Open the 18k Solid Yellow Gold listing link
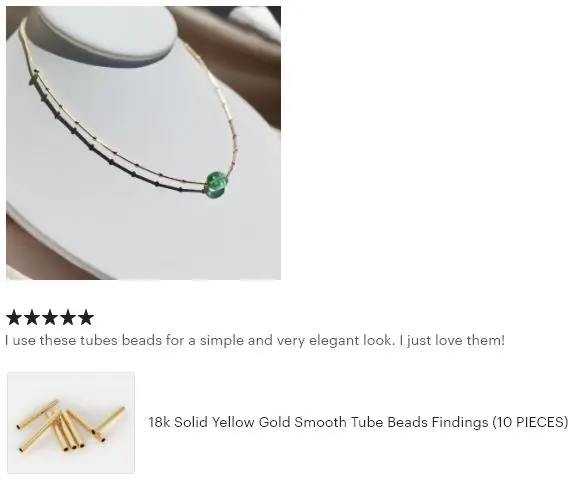The height and width of the screenshot is (482, 578). click(x=358, y=422)
